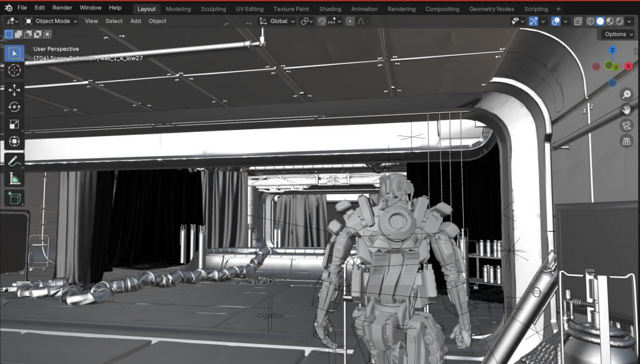Screen dimensions: 640x364
Task: Toggle proportional editing on
Action: click(x=350, y=21)
